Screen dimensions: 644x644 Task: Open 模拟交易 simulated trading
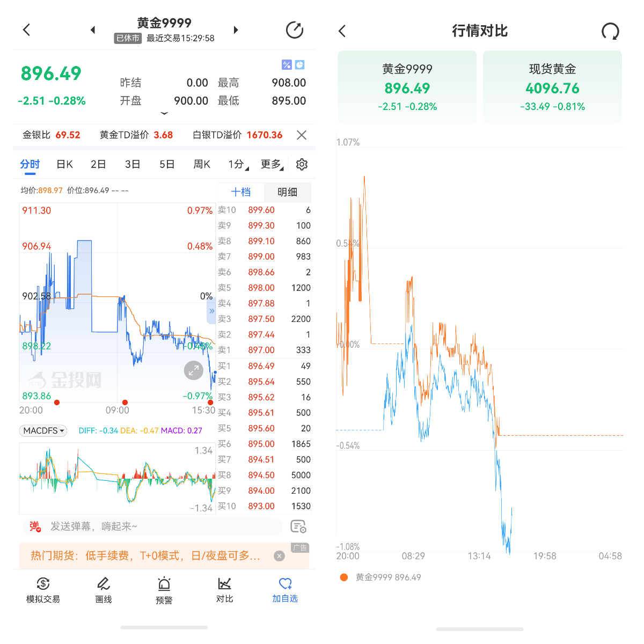pyautogui.click(x=43, y=590)
